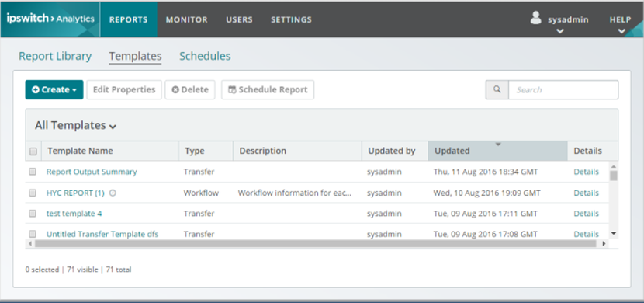This screenshot has width=644, height=303.
Task: Toggle the select-all header checkbox
Action: click(x=33, y=151)
